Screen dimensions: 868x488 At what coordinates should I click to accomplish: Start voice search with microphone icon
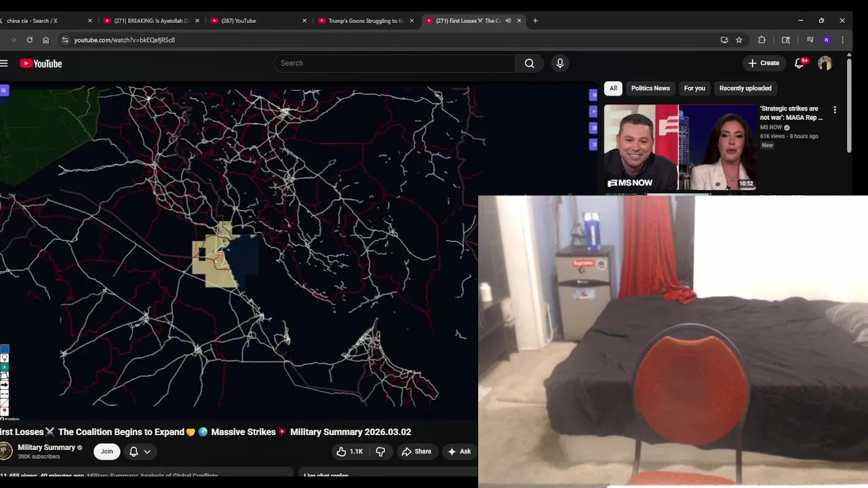coord(559,63)
